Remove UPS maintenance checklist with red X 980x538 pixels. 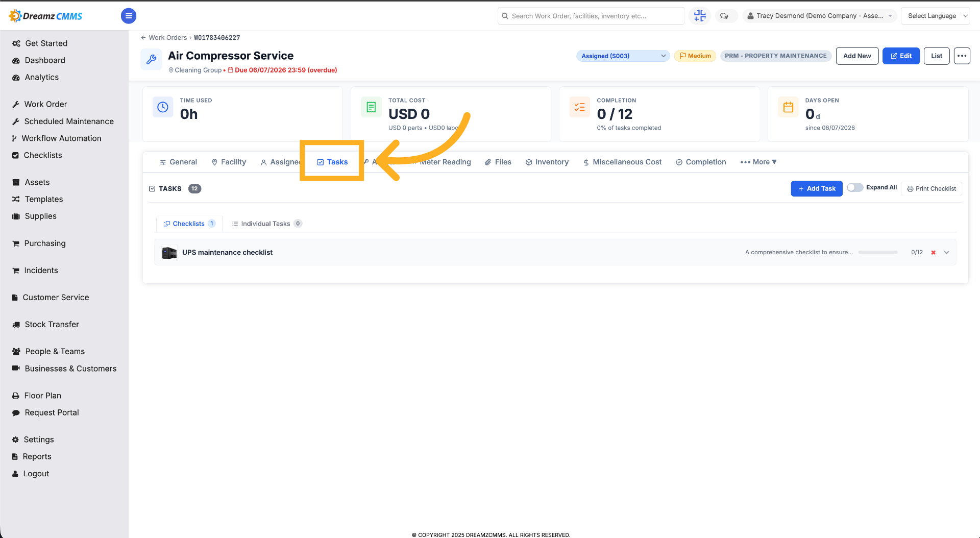point(933,253)
